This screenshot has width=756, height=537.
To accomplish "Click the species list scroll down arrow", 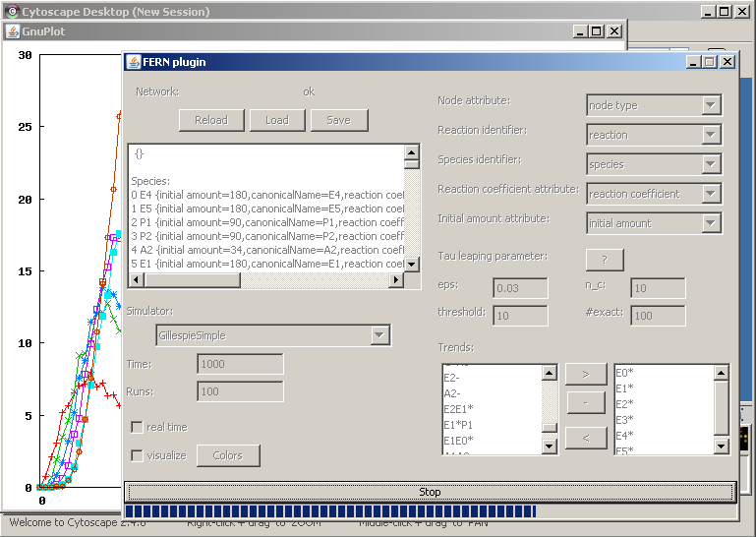I will click(x=411, y=264).
